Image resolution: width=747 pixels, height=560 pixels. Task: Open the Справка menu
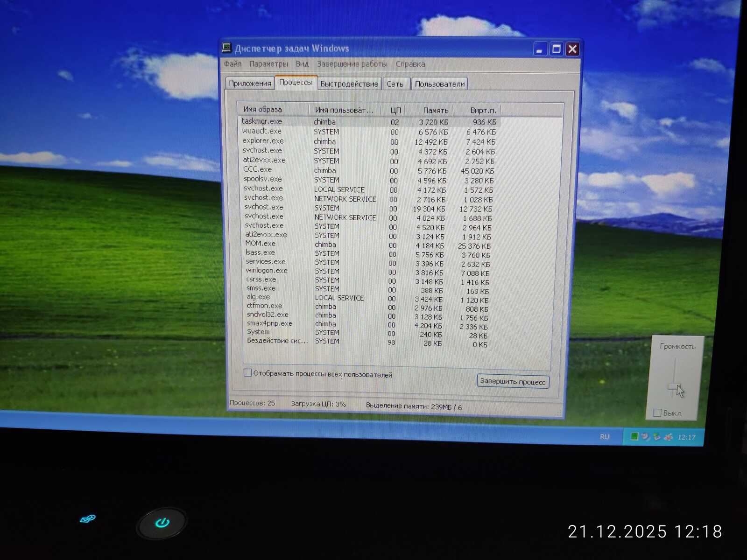pyautogui.click(x=410, y=64)
